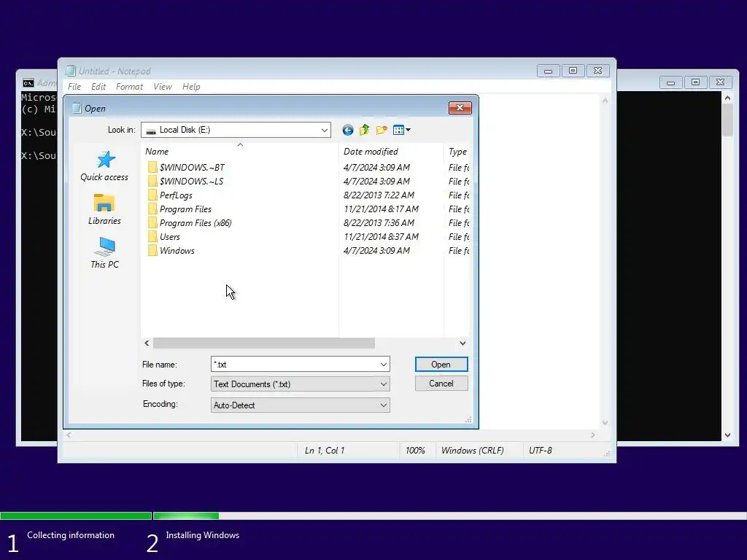Open Notepad Edit menu
The image size is (747, 560).
[x=98, y=87]
